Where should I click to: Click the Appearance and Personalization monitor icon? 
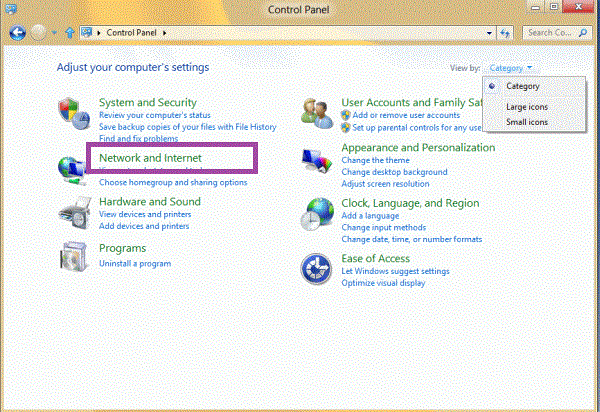click(x=317, y=161)
